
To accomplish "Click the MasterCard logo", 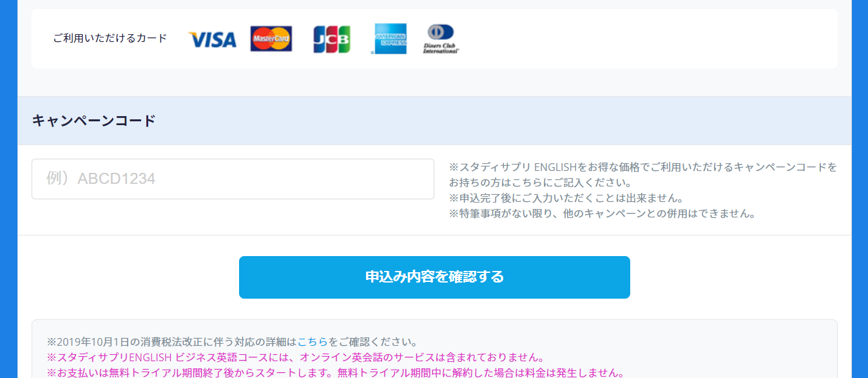I will point(271,39).
